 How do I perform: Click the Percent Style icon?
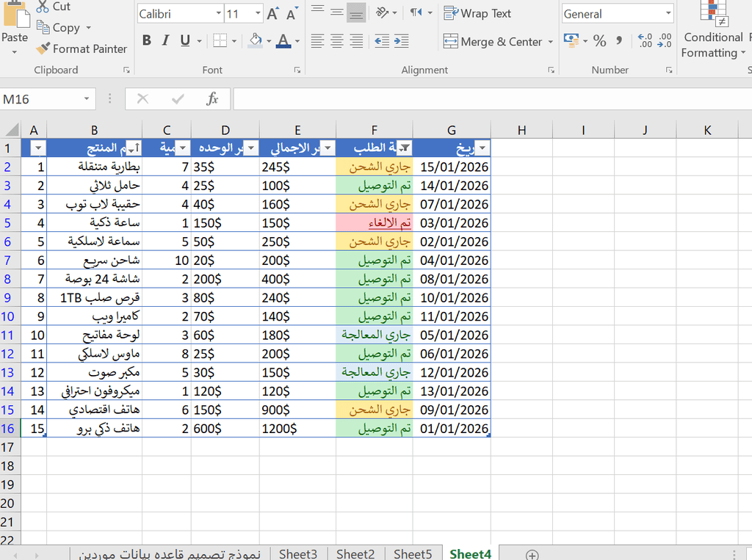(600, 41)
